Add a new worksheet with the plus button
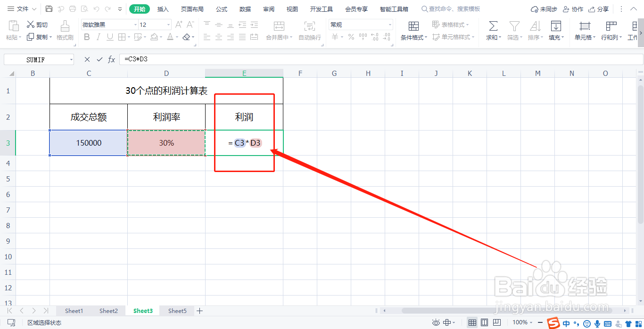 click(x=199, y=311)
